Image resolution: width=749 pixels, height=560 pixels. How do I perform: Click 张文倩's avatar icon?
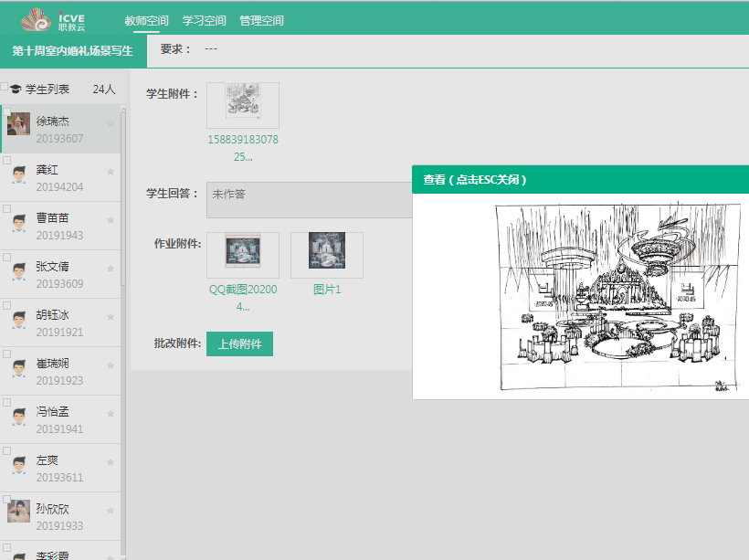tap(19, 272)
